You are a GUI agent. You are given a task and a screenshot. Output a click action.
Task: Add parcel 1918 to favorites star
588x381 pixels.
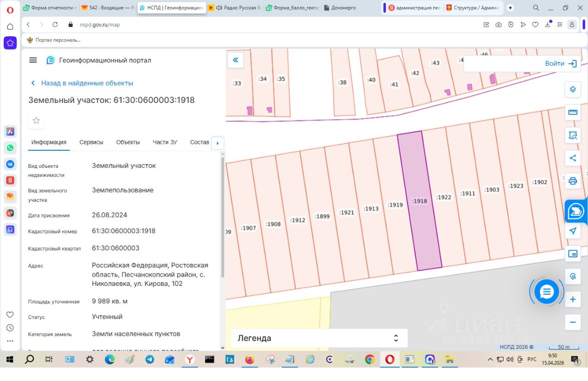click(x=36, y=120)
